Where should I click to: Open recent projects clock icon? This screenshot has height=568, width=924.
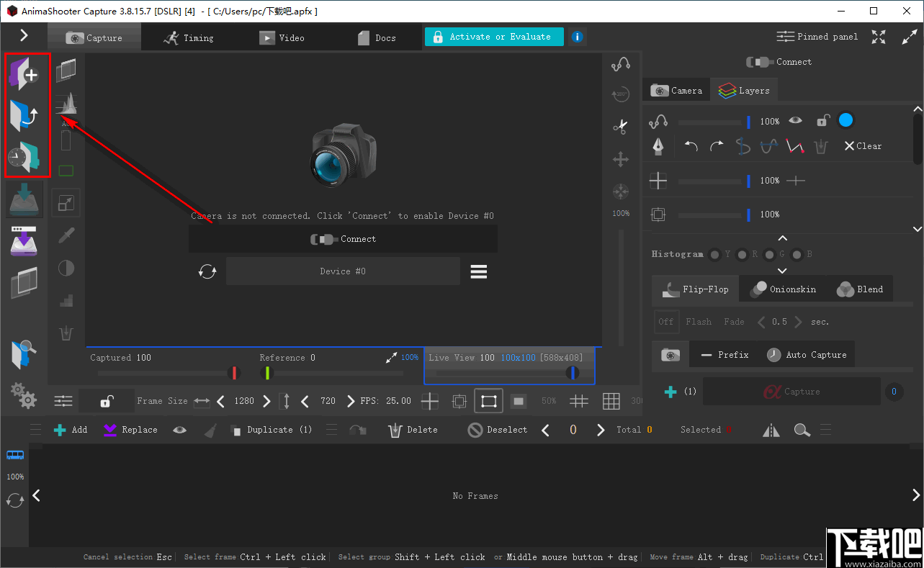point(24,156)
